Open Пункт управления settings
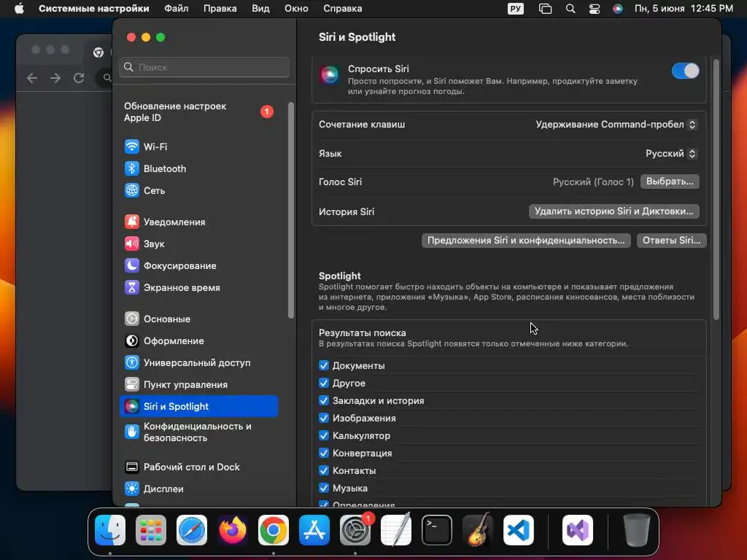 tap(198, 385)
